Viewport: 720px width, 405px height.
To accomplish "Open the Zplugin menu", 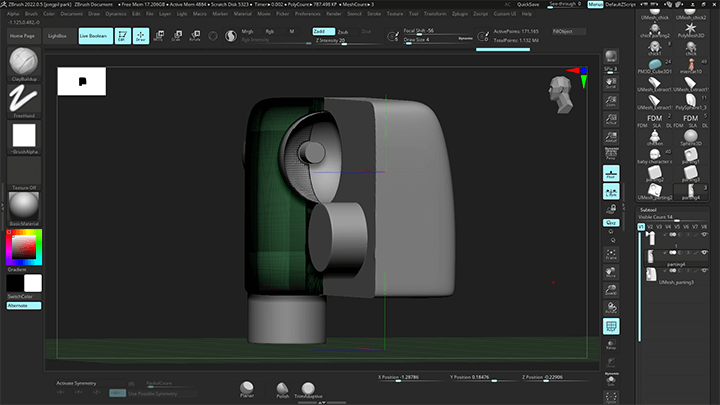I will tap(460, 14).
